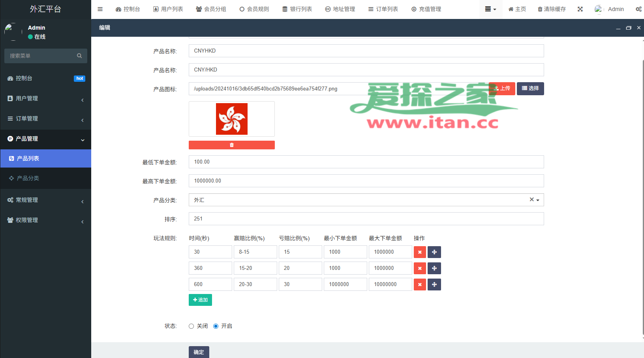This screenshot has width=644, height=358.
Task: Click the green 追加 button
Action: 200,300
